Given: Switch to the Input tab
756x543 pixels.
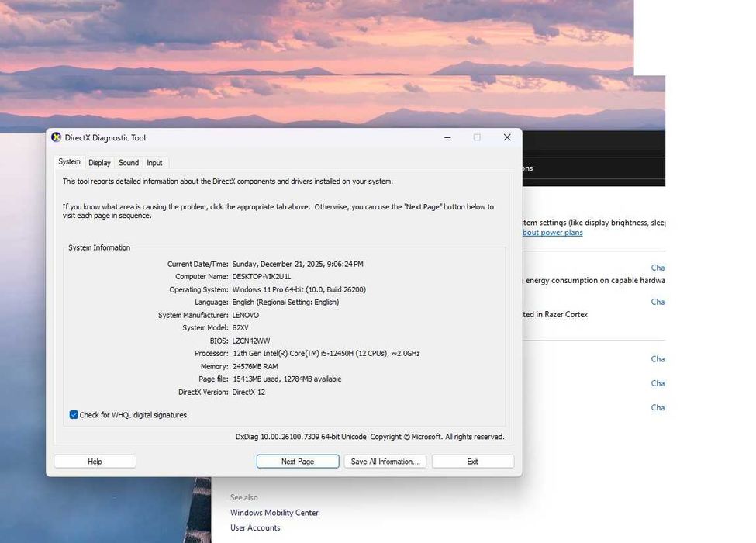Looking at the screenshot, I should tap(154, 163).
